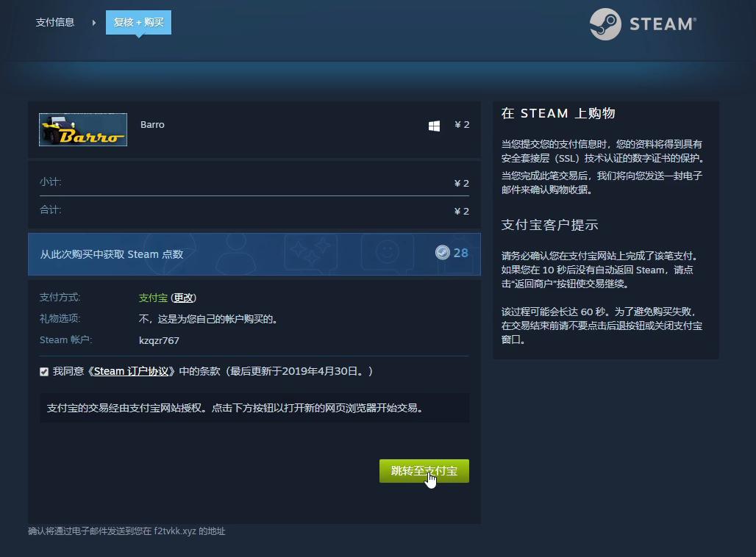The width and height of the screenshot is (756, 557).
Task: Click the Windows platform icon beside Barro
Action: [x=434, y=125]
